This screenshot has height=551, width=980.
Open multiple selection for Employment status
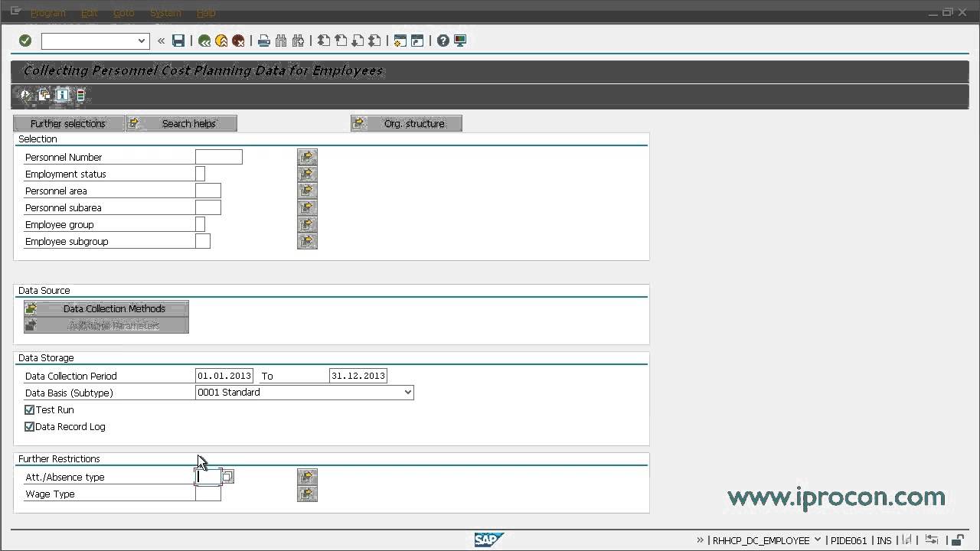point(307,174)
